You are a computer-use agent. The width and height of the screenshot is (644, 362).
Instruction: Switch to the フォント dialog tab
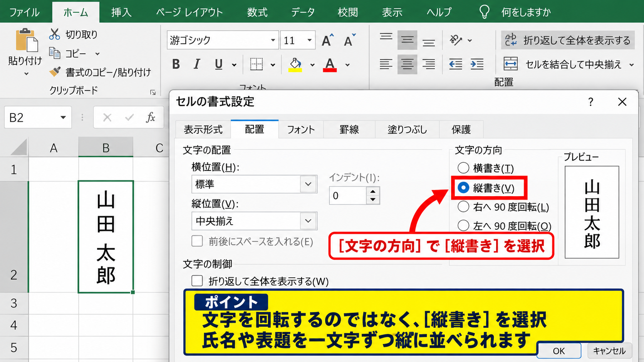pos(301,130)
